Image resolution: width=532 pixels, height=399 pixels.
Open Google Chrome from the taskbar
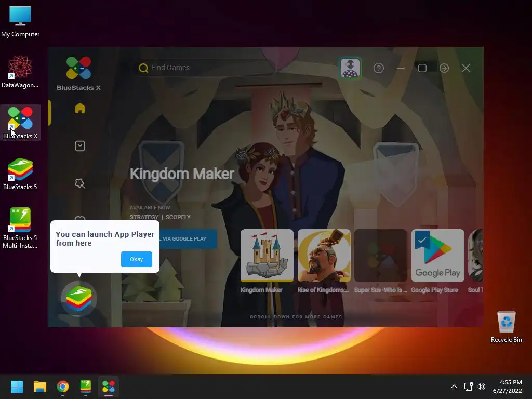(63, 387)
